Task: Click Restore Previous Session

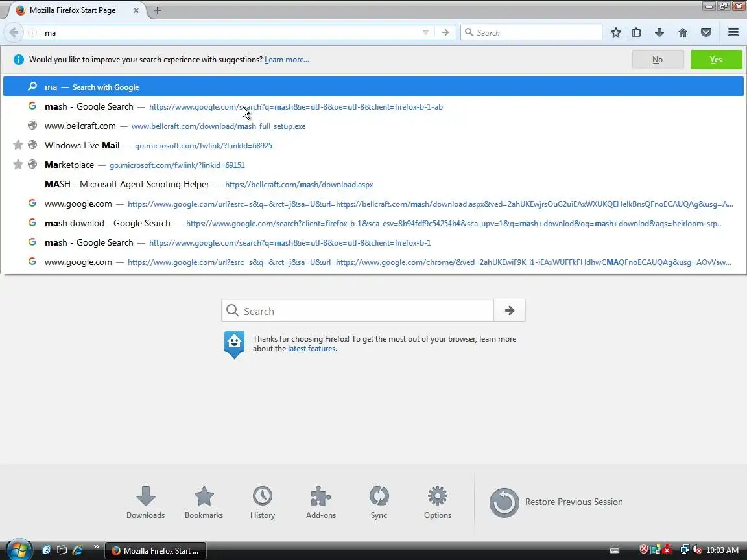Action: pyautogui.click(x=556, y=502)
